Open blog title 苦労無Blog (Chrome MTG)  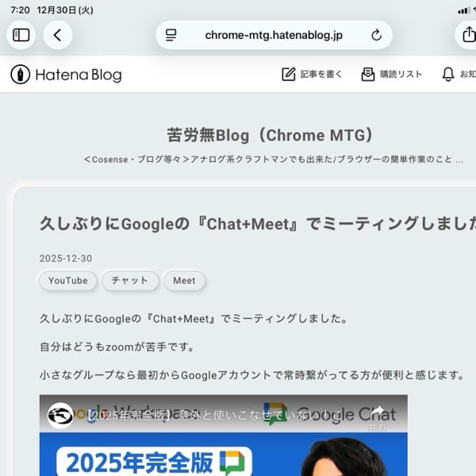coord(270,135)
